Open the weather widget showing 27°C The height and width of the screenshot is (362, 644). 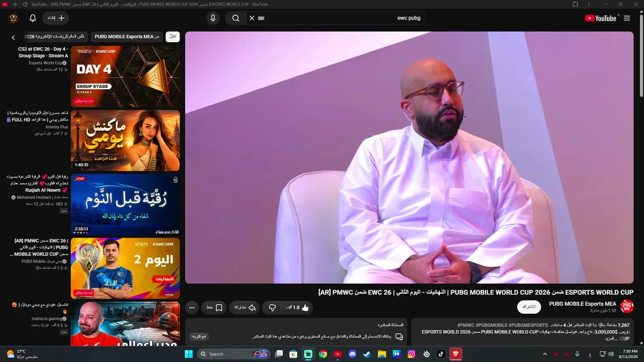tap(23, 354)
